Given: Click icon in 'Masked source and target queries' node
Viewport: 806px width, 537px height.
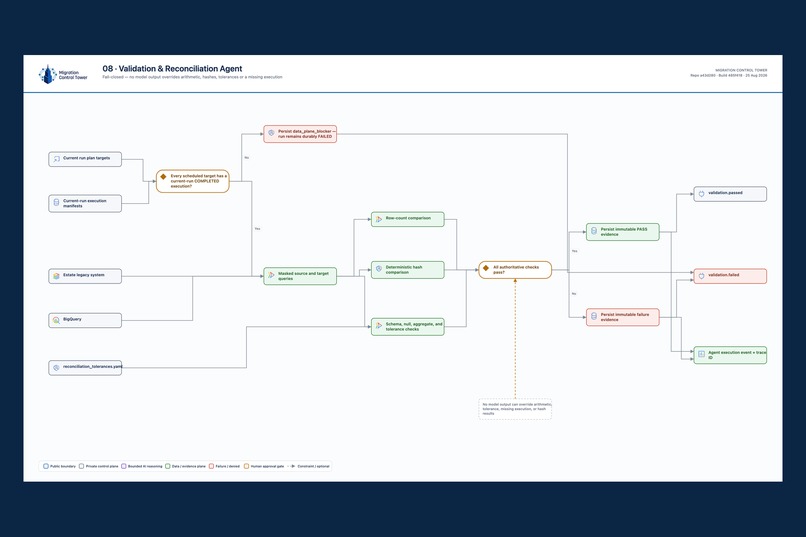Looking at the screenshot, I should [271, 275].
